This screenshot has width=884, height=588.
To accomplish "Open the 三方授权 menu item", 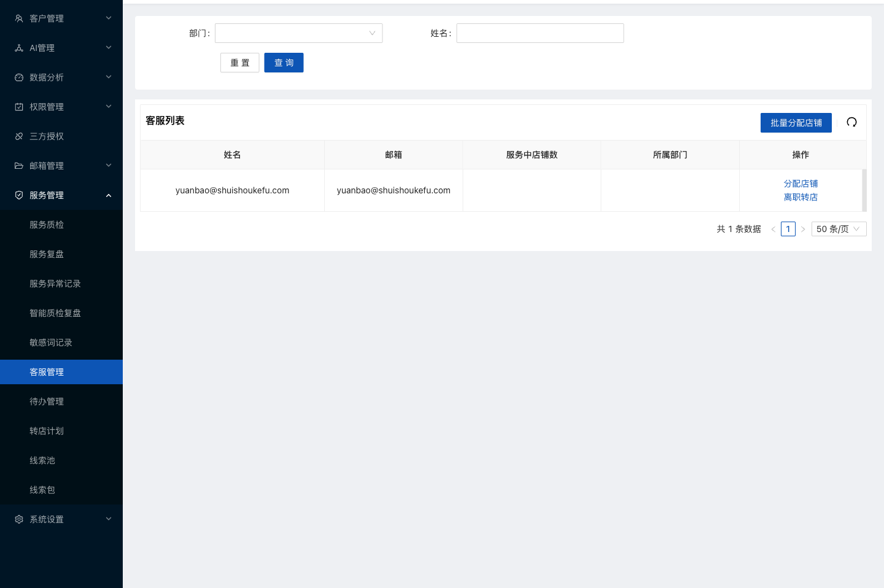I will coord(61,136).
